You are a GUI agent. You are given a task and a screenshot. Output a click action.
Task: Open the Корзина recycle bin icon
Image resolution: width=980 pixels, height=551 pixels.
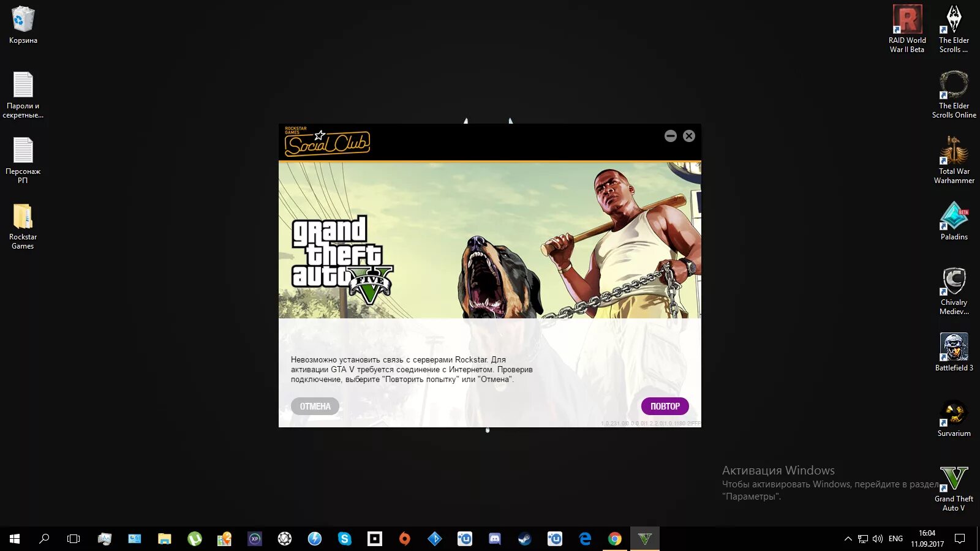pos(23,25)
